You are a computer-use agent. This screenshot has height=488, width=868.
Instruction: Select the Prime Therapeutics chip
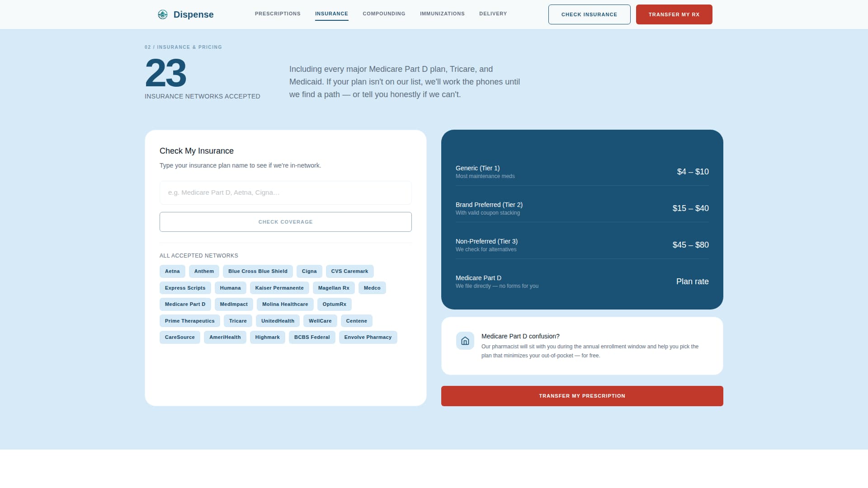(189, 321)
